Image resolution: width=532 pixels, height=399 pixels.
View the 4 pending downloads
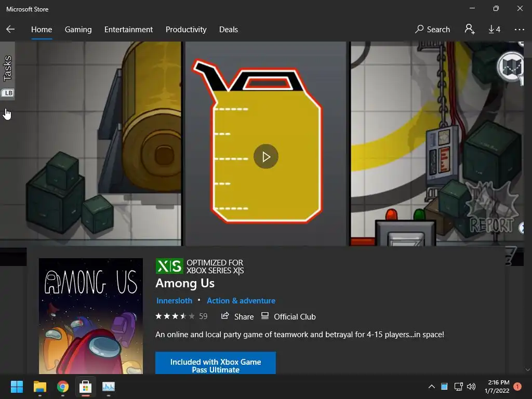click(x=495, y=30)
